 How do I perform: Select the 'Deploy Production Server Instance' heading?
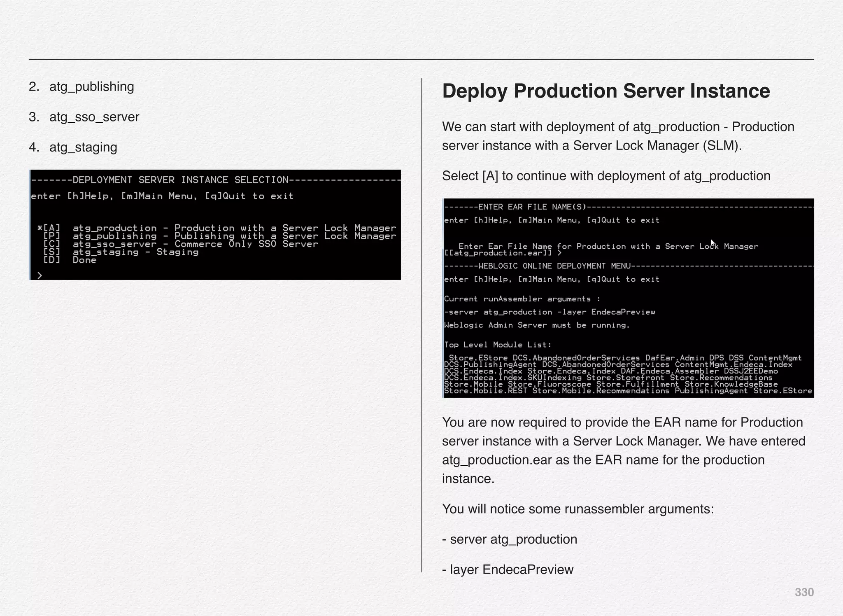click(606, 91)
